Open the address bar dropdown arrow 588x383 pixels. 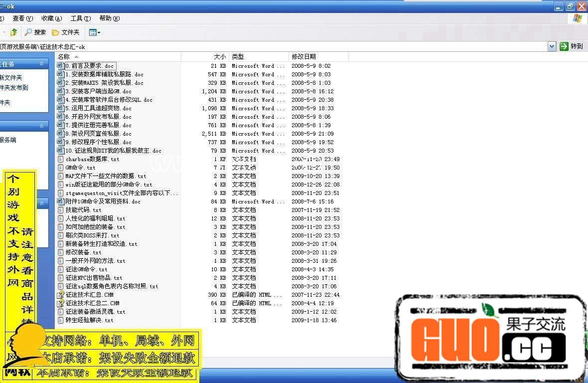click(552, 46)
